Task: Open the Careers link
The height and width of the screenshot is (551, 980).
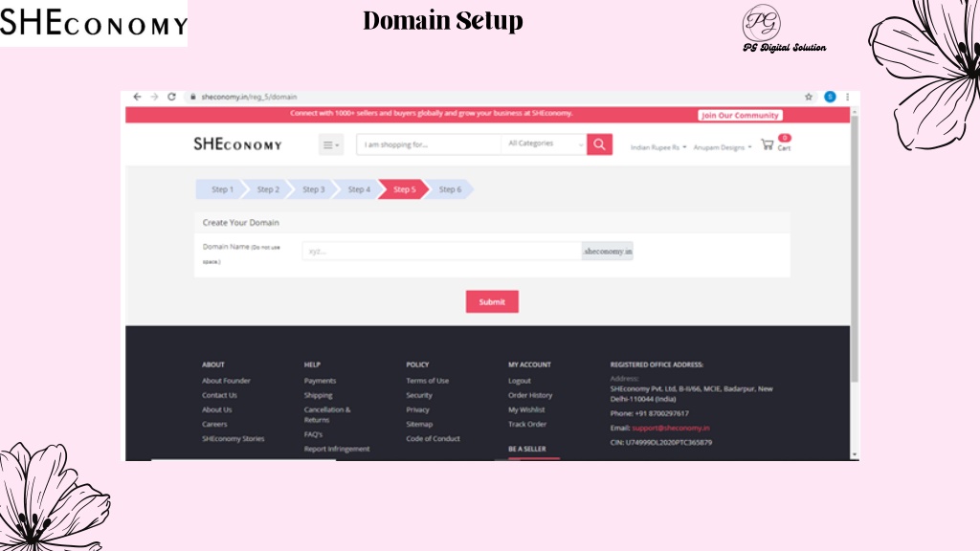Action: 214,424
